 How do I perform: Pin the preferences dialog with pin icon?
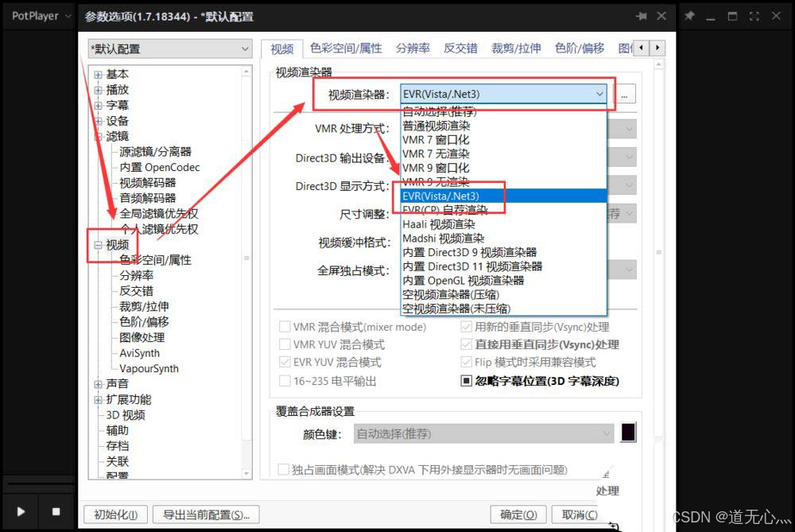(642, 16)
